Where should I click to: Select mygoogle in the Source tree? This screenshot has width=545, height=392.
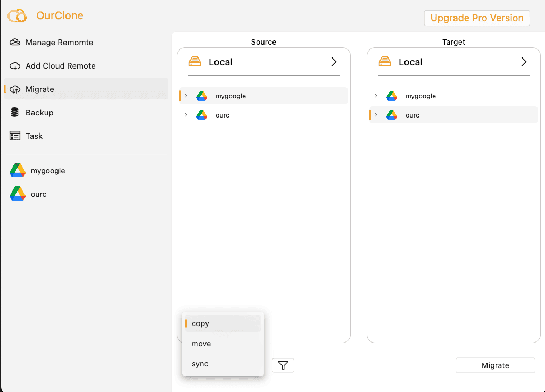(x=230, y=96)
